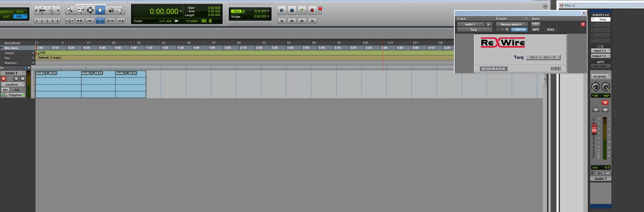Screen dimensions: 644x212
Task: Click the Audio 1 volume fader
Action: (x=594, y=129)
